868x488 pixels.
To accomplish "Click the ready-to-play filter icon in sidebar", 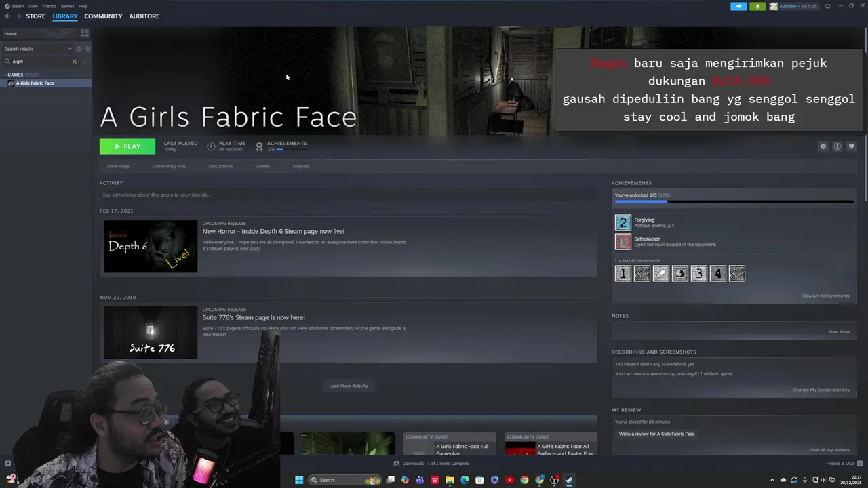I will [x=87, y=49].
